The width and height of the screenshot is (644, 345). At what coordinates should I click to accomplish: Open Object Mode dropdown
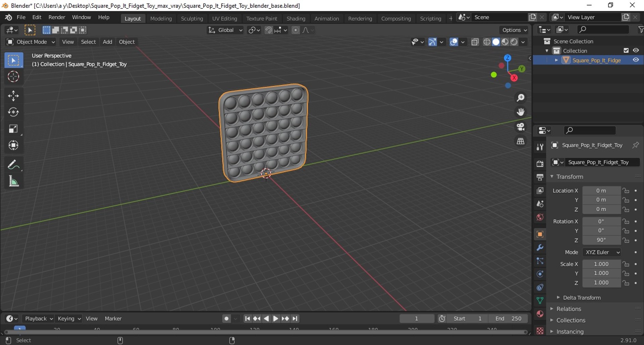pyautogui.click(x=31, y=42)
